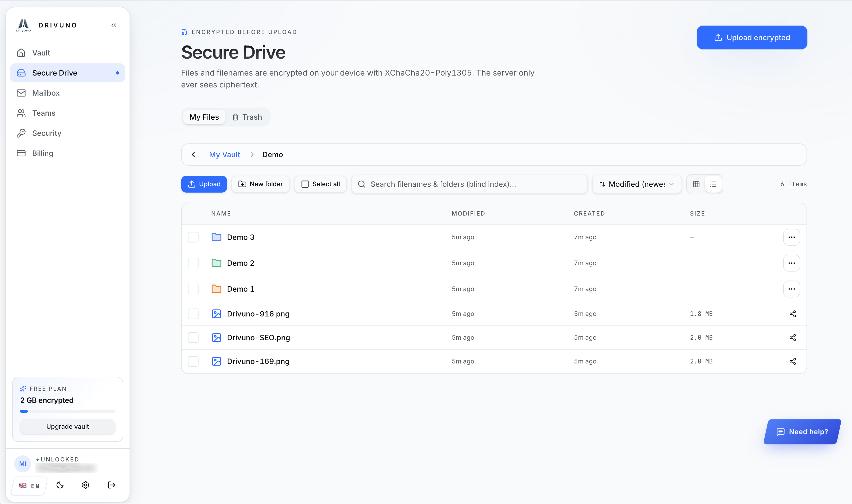This screenshot has height=504, width=852.
Task: Check the box for Demo 3
Action: pyautogui.click(x=194, y=237)
